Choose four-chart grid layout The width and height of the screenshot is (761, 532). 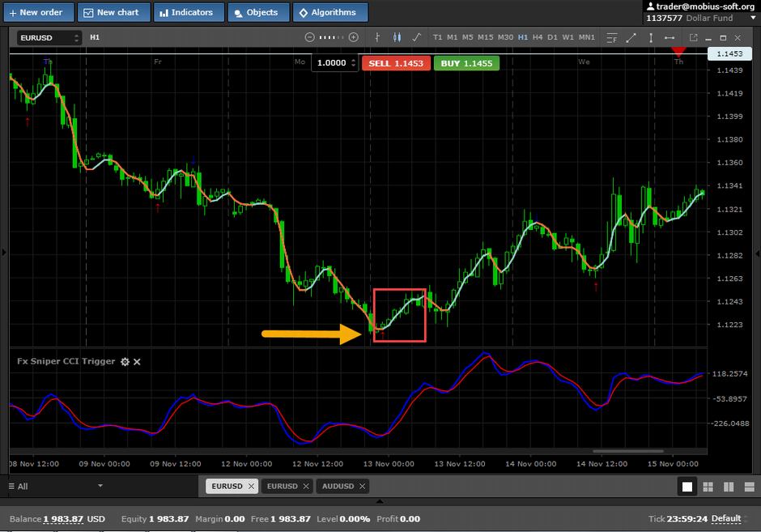pos(708,487)
